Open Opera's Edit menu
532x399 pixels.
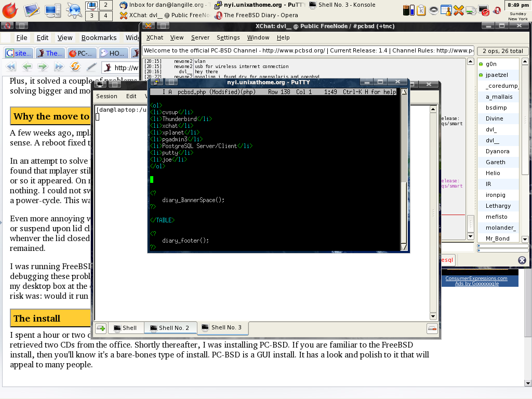(x=43, y=37)
